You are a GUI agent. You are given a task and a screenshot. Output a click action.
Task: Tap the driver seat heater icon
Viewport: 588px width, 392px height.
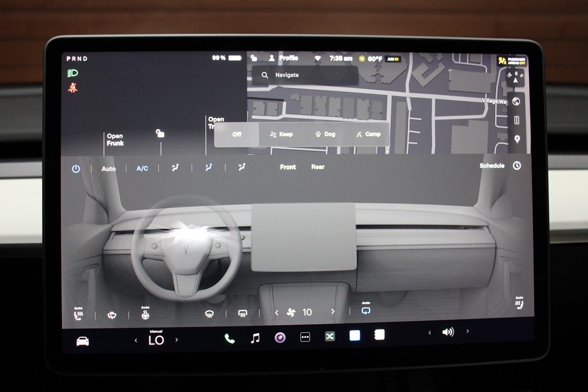[x=78, y=314]
